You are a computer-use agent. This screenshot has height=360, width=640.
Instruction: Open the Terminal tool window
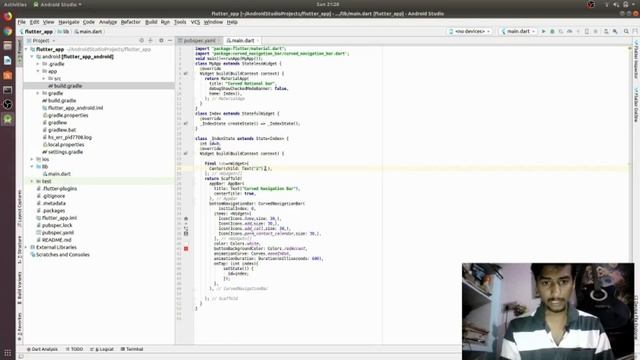(x=132, y=349)
